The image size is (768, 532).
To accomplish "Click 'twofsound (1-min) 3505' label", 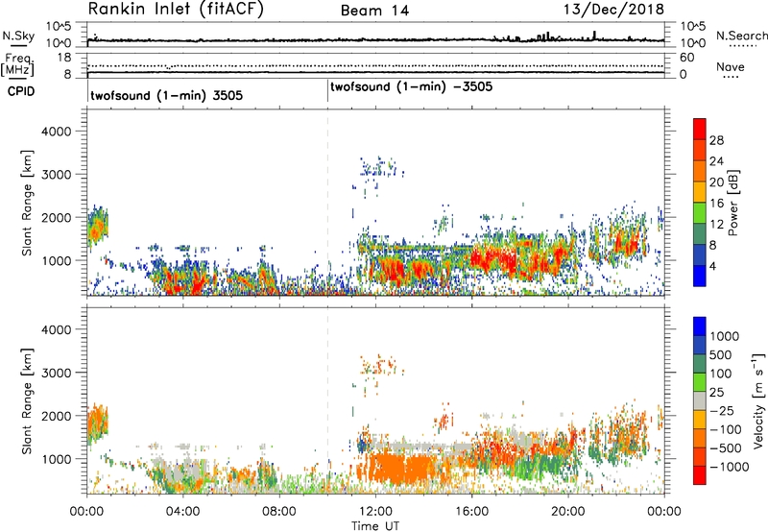I will [x=166, y=95].
